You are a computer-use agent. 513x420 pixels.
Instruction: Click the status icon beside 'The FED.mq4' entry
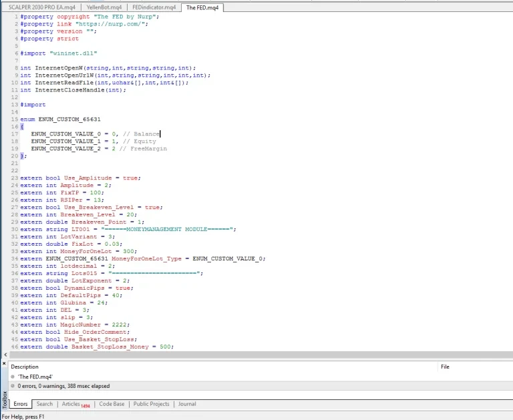pos(13,377)
